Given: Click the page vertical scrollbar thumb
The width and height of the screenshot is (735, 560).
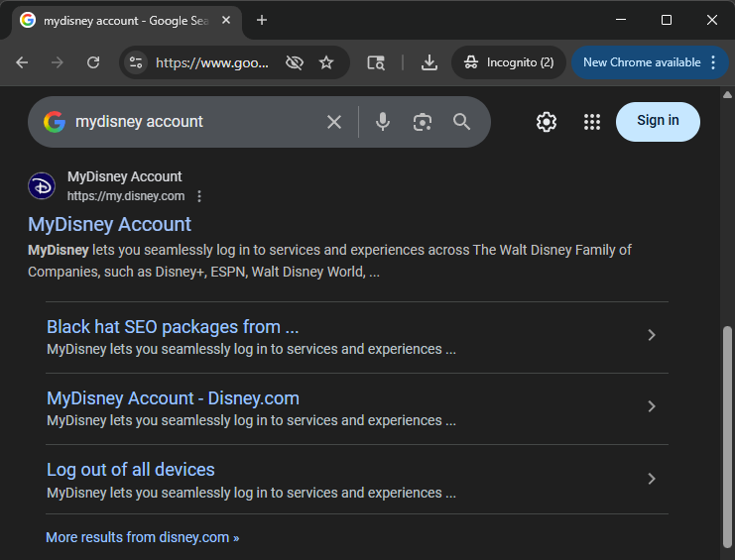Looking at the screenshot, I should pyautogui.click(x=727, y=435).
